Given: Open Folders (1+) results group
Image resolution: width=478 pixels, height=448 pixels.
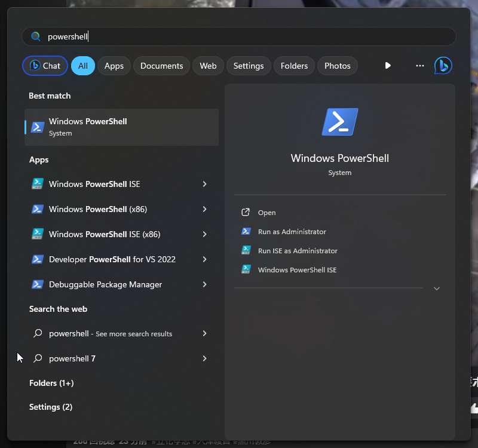Looking at the screenshot, I should (x=51, y=383).
